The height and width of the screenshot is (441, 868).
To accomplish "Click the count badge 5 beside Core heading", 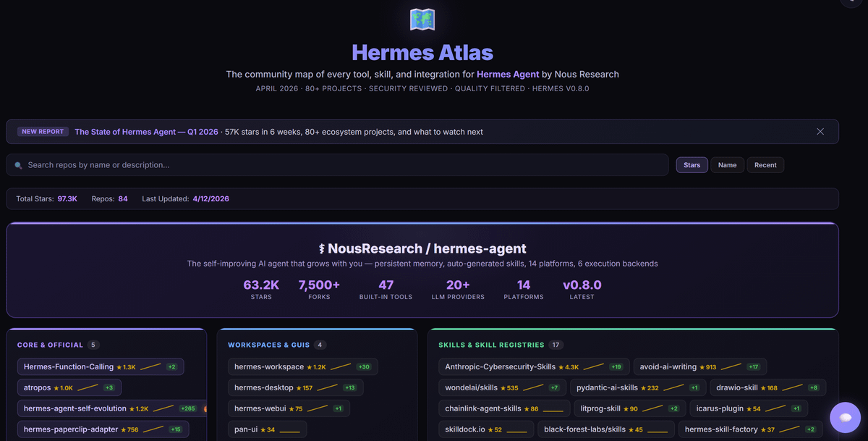I will [93, 345].
